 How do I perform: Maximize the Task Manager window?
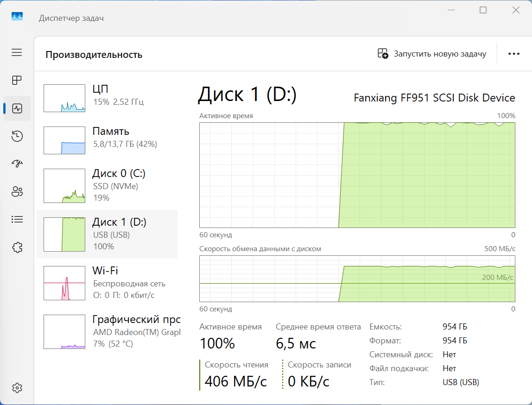(x=483, y=10)
